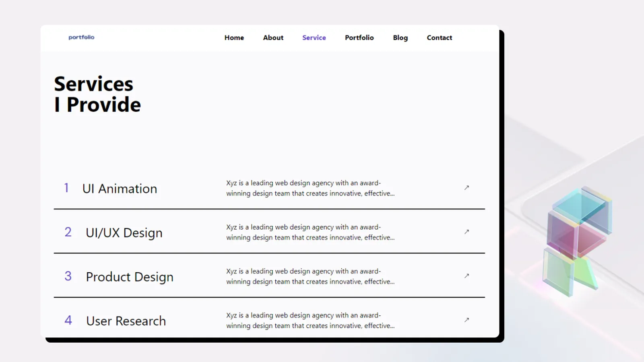Viewport: 644px width, 362px height.
Task: Click the Services I Provide heading
Action: coord(97,95)
